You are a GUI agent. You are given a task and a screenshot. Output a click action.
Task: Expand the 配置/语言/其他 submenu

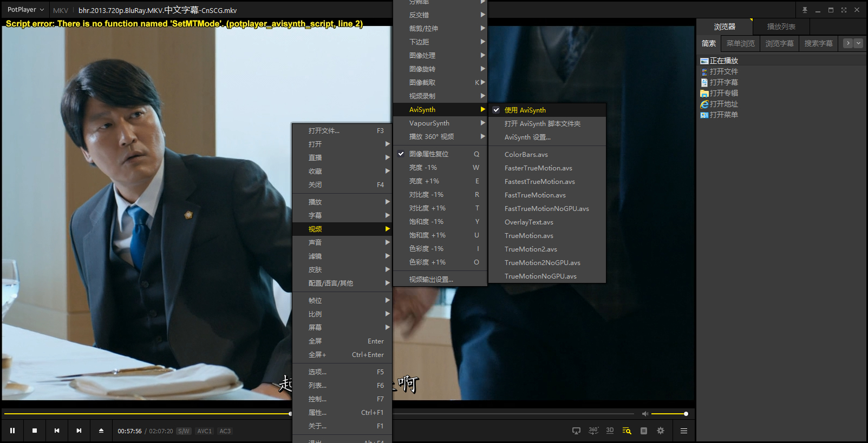(342, 283)
